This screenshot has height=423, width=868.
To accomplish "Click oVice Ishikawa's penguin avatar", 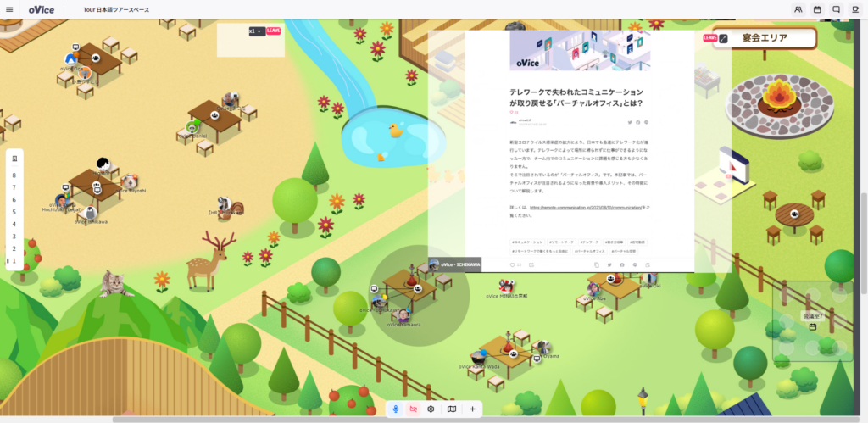I will click(90, 213).
